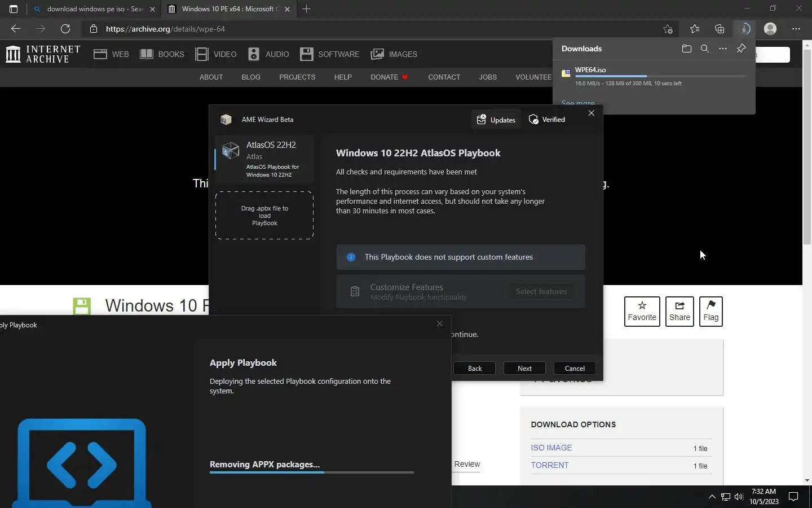
Task: Open the volume tray icon
Action: (739, 497)
